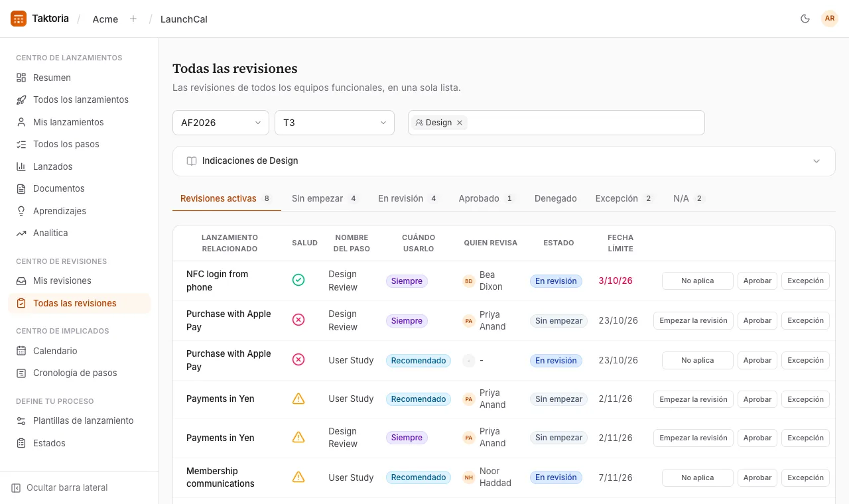The image size is (849, 504).
Task: Open the AF2026 year dropdown
Action: pos(221,123)
